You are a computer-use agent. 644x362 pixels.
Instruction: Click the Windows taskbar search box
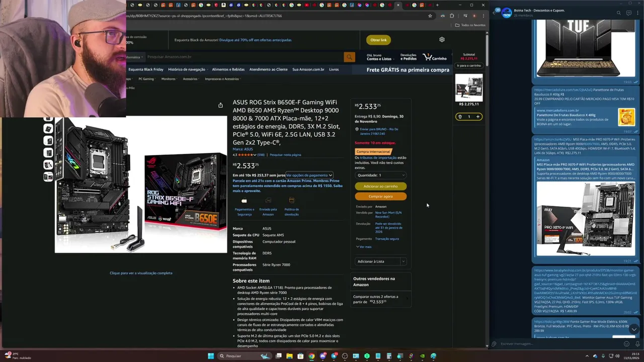(245, 356)
